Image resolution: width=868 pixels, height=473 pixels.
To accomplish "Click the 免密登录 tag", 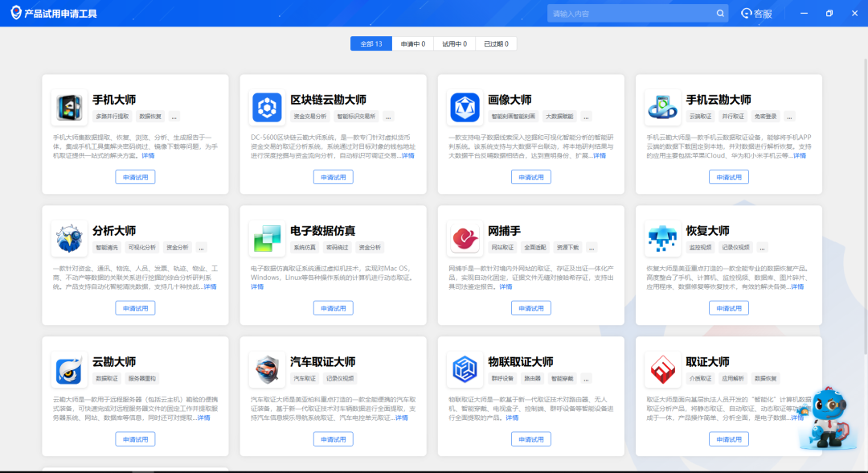I will tap(766, 117).
